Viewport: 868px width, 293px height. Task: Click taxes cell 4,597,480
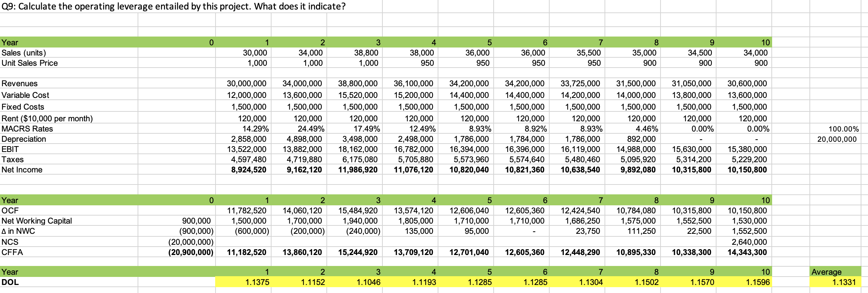point(249,159)
